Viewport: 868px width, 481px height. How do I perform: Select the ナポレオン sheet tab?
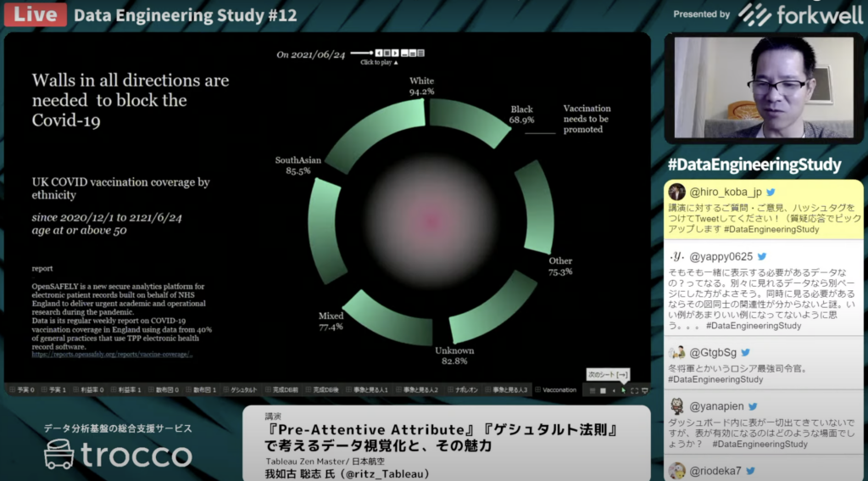[x=465, y=390]
